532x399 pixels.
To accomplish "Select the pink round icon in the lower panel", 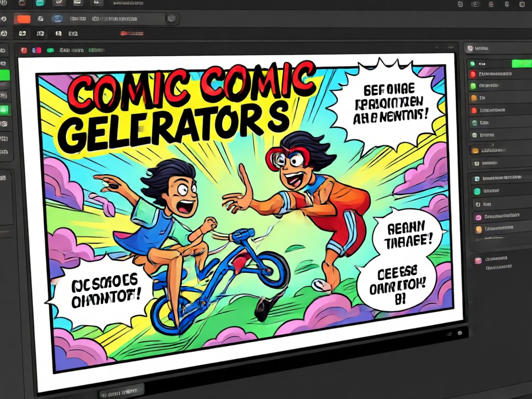I will [x=478, y=217].
